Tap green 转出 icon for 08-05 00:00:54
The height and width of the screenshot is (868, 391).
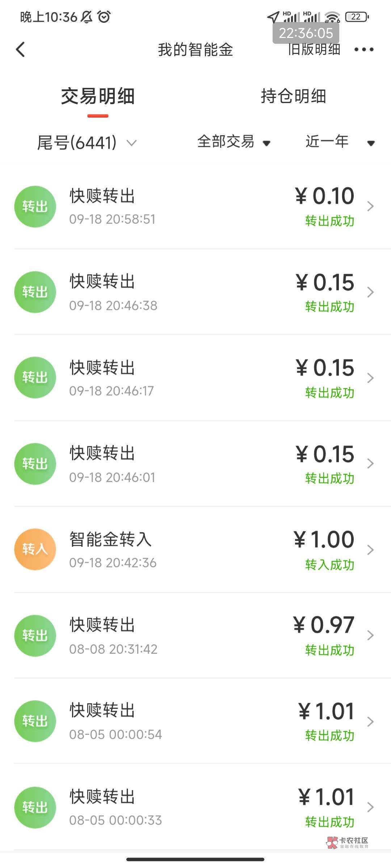click(35, 721)
